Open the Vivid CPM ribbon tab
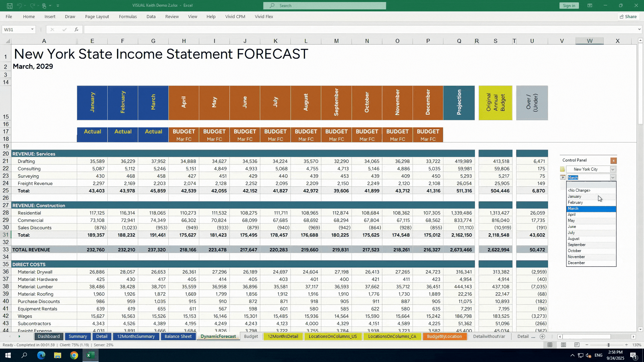The image size is (644, 362). coord(235,16)
